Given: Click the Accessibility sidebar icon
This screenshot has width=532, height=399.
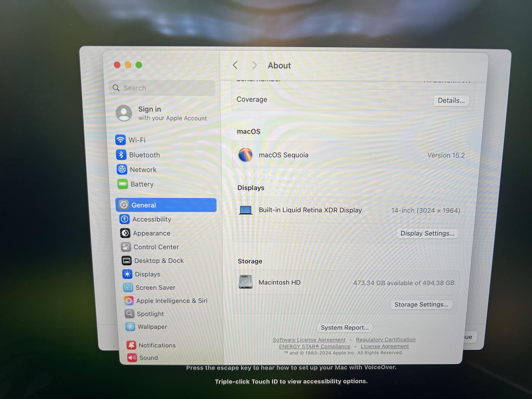Looking at the screenshot, I should click(x=125, y=219).
